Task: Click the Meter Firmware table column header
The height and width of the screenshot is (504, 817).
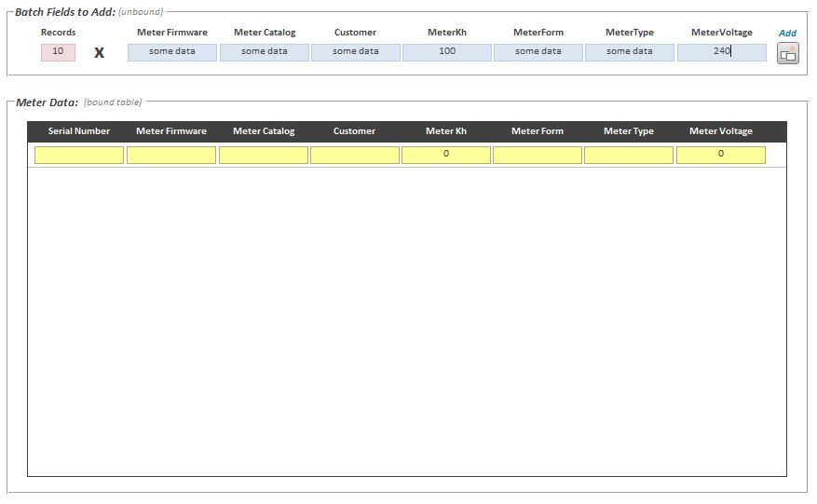Action: (x=171, y=131)
